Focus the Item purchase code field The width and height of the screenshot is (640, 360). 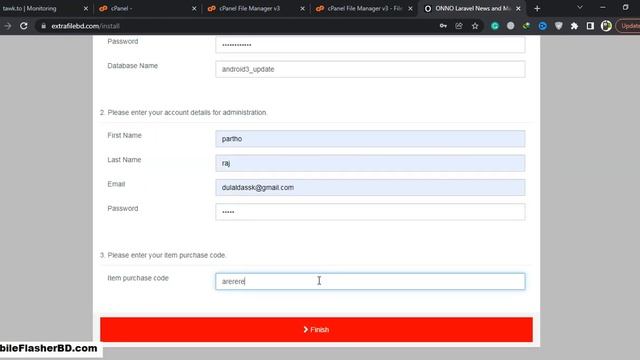tap(370, 281)
